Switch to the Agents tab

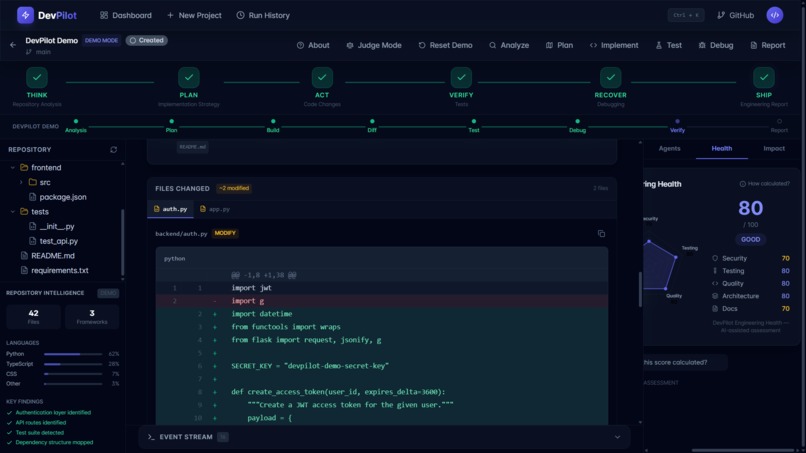[x=669, y=148]
